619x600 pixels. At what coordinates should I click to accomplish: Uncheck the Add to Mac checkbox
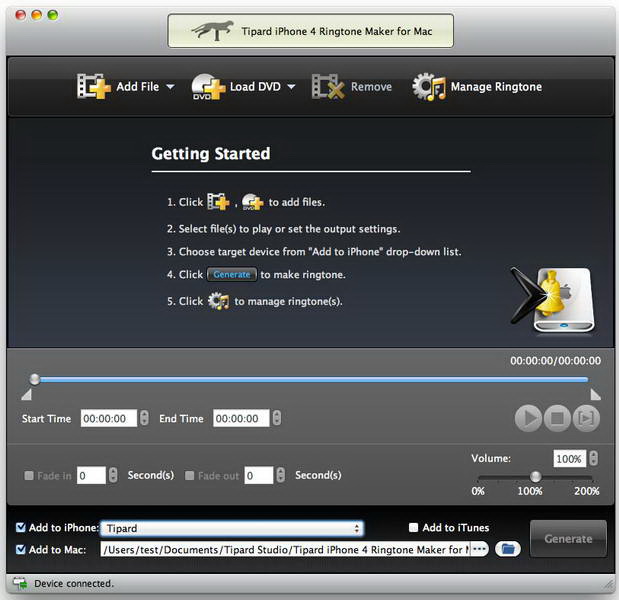(21, 549)
